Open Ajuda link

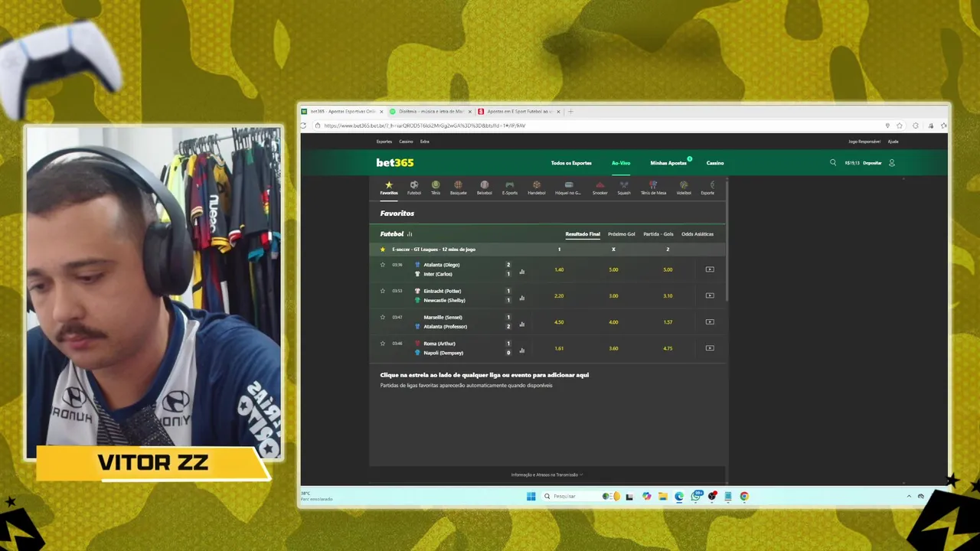(893, 142)
